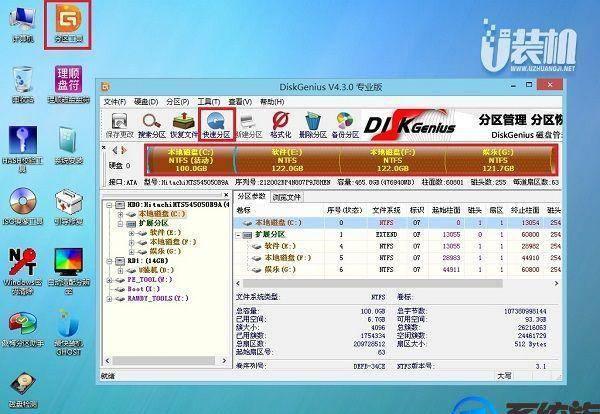Select HD0 Hitachi disk in the tree
This screenshot has height=414, width=600.
pyautogui.click(x=178, y=205)
